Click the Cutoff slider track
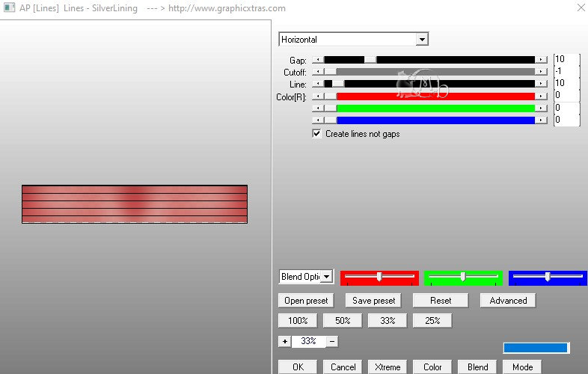 (x=429, y=72)
